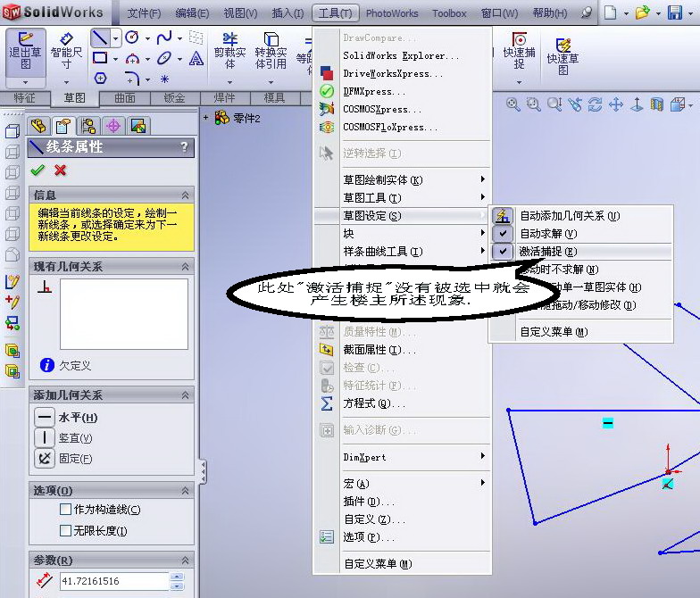Open the DimXpertManager tab icon

click(x=113, y=127)
